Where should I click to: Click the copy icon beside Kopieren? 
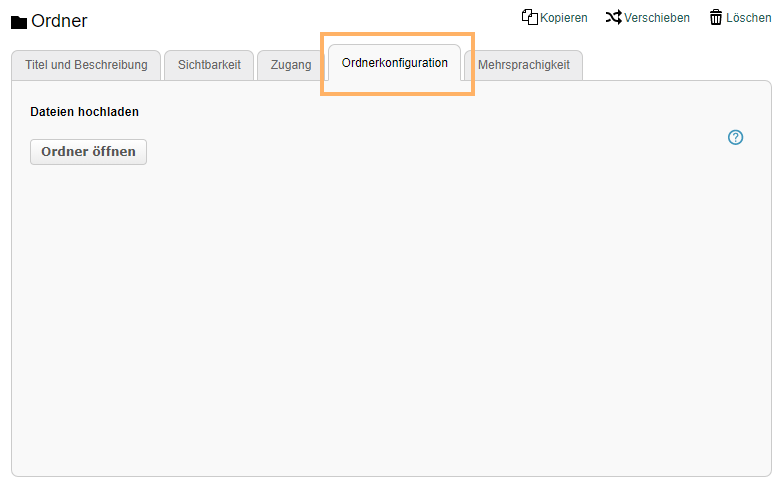530,17
